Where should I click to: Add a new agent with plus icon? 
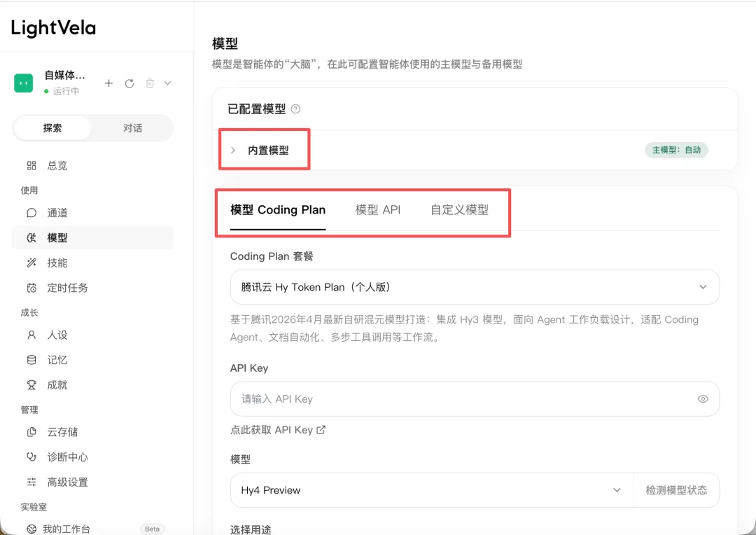click(109, 83)
